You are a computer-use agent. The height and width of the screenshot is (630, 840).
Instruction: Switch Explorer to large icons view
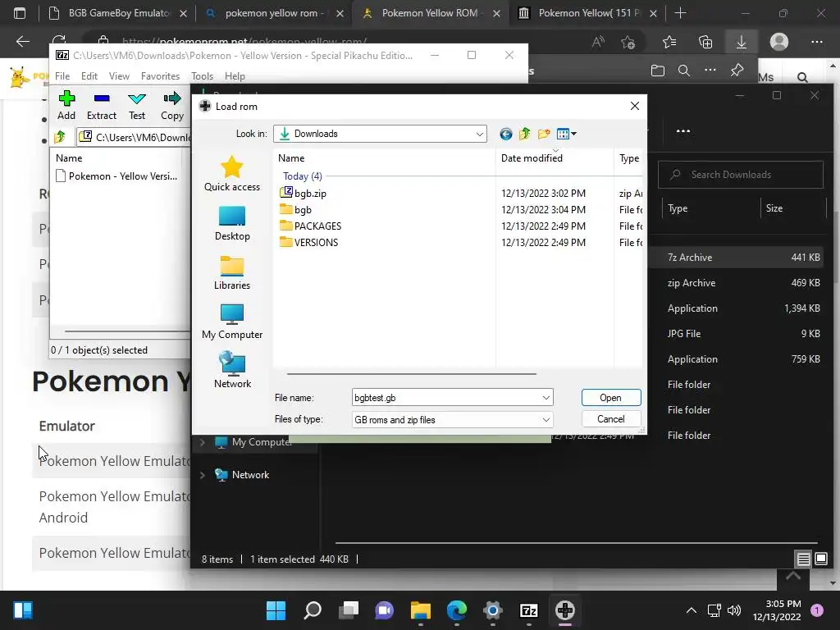pyautogui.click(x=820, y=559)
